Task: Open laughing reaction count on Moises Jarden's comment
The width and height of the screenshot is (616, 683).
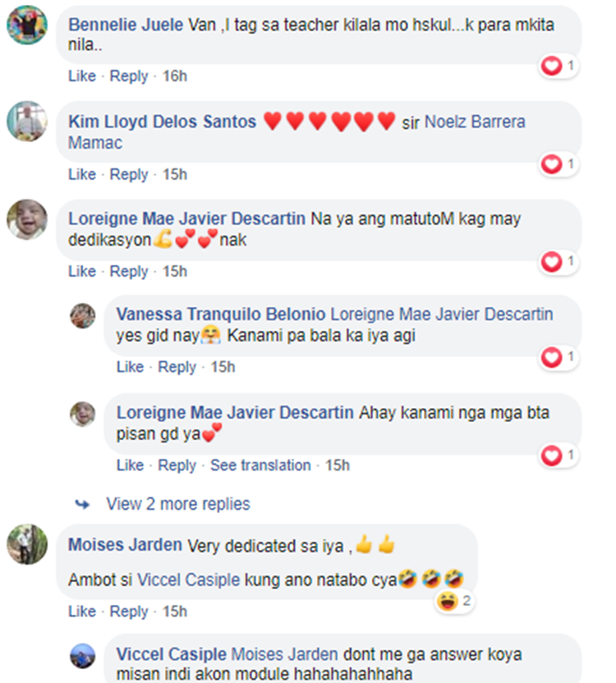Action: point(455,602)
